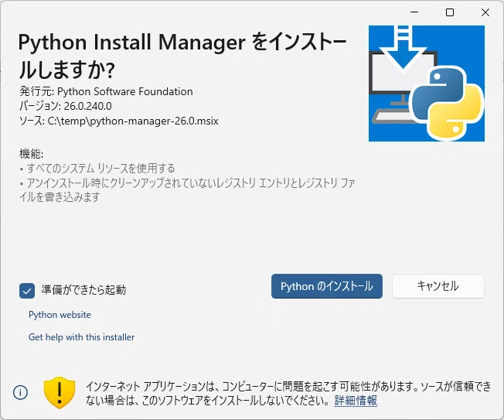Click the アンインストール時にクリーンアップ capability text

click(187, 190)
